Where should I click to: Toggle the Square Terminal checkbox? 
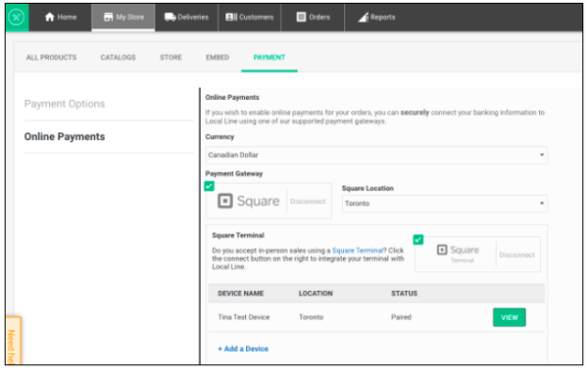[x=418, y=240]
